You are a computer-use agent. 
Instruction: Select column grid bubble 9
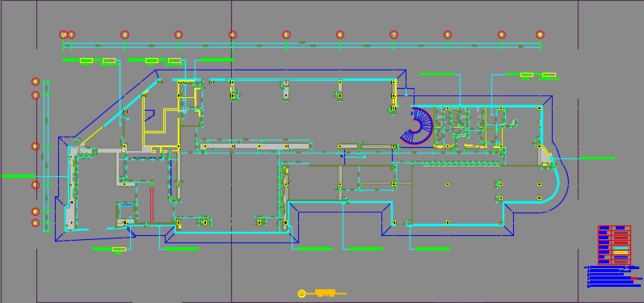[x=502, y=35]
